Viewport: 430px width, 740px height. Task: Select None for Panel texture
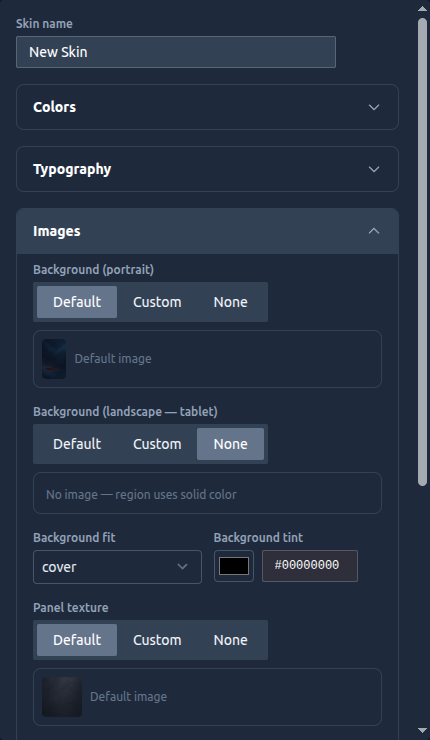point(230,640)
